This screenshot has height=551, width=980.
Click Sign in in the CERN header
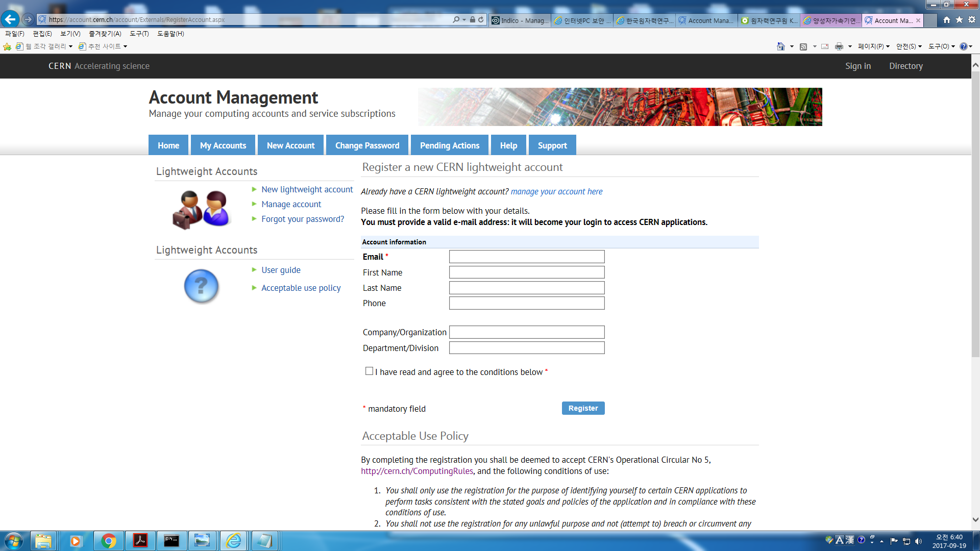click(857, 66)
